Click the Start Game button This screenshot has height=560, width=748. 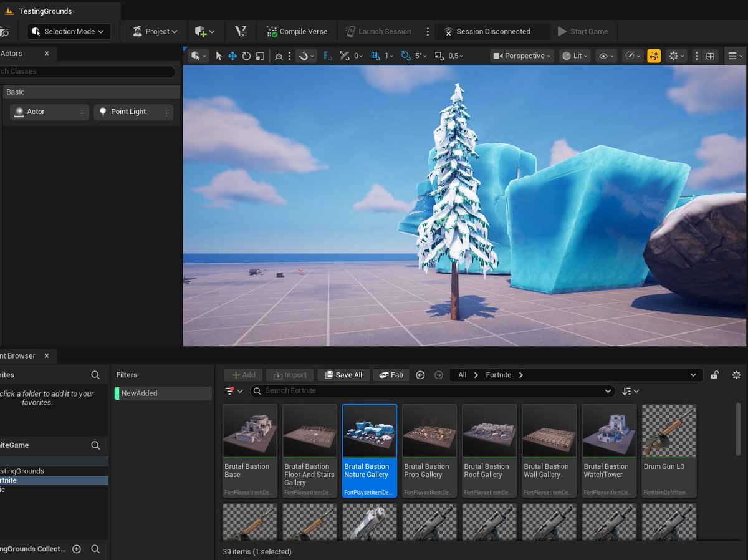tap(583, 31)
